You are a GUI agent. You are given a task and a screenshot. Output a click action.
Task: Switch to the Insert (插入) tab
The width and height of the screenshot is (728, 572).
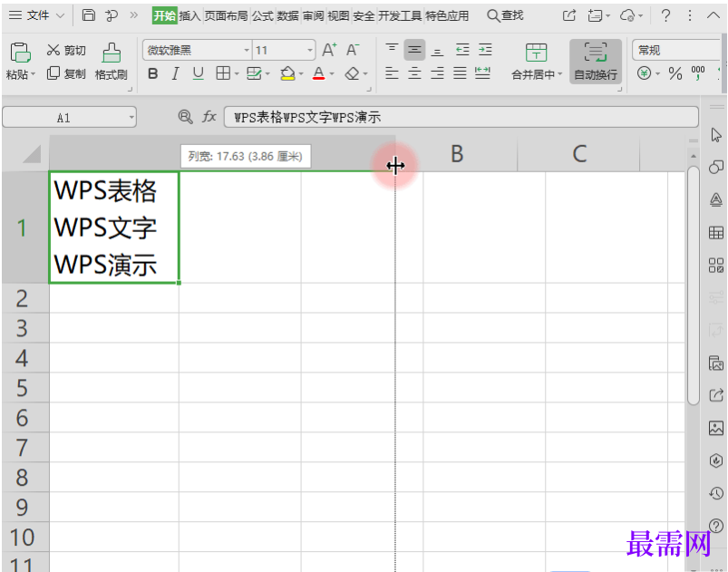[189, 15]
